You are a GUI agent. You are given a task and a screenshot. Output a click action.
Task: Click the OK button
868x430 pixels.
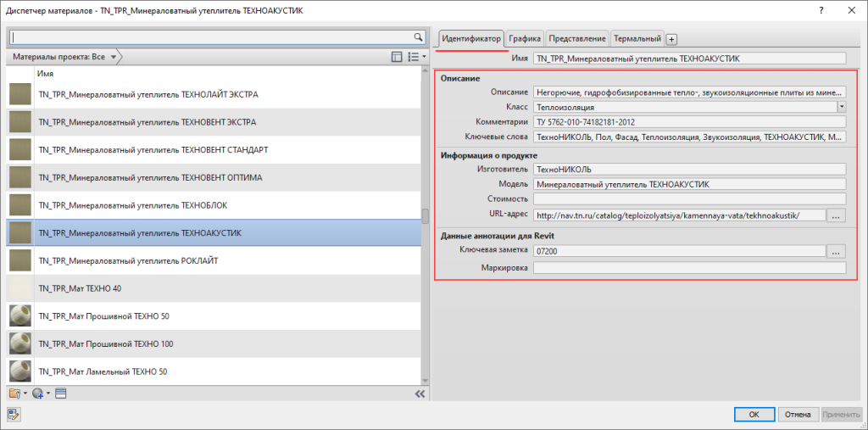(x=754, y=415)
